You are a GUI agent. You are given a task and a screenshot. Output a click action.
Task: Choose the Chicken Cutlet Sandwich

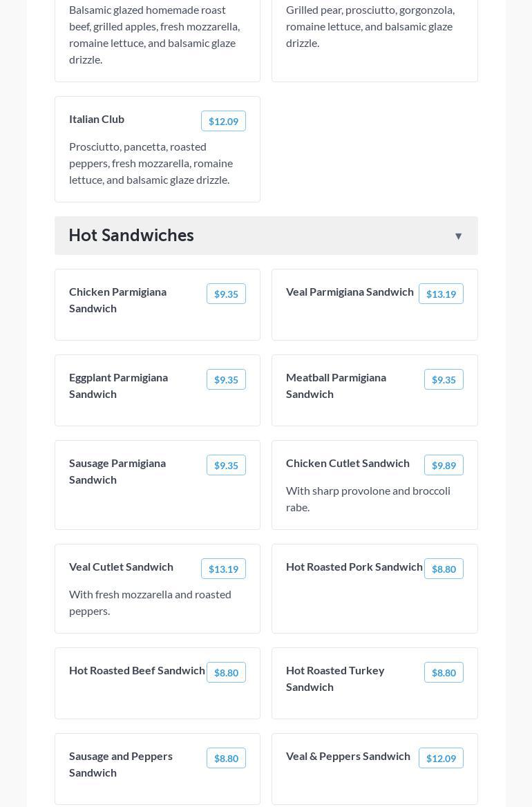pyautogui.click(x=348, y=463)
